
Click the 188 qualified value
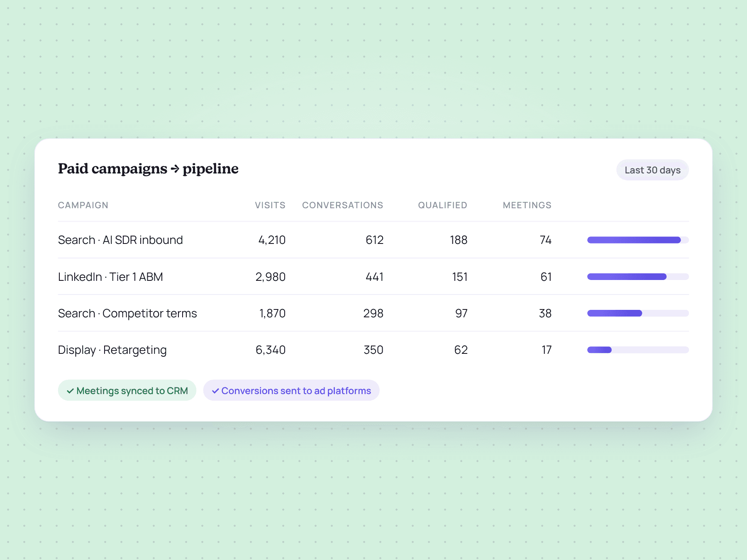tap(459, 240)
